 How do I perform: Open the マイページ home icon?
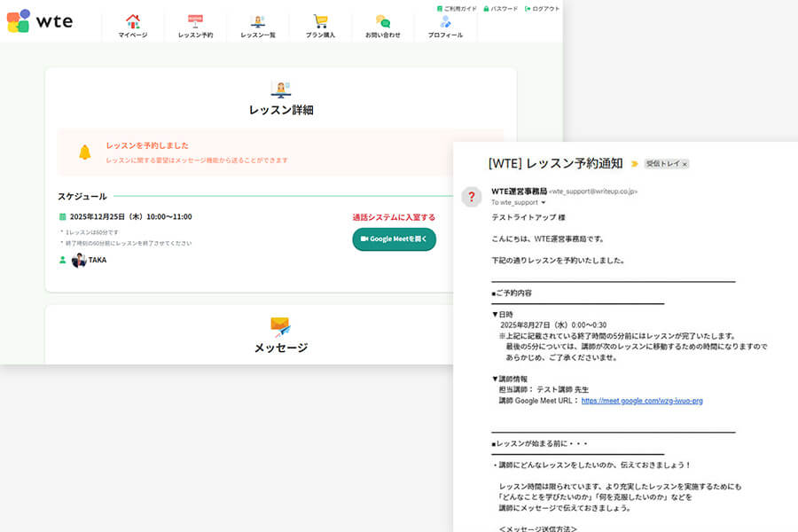(x=133, y=20)
